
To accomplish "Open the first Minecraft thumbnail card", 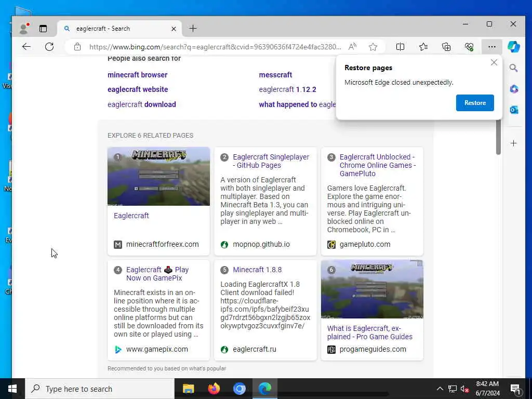I will pyautogui.click(x=159, y=177).
